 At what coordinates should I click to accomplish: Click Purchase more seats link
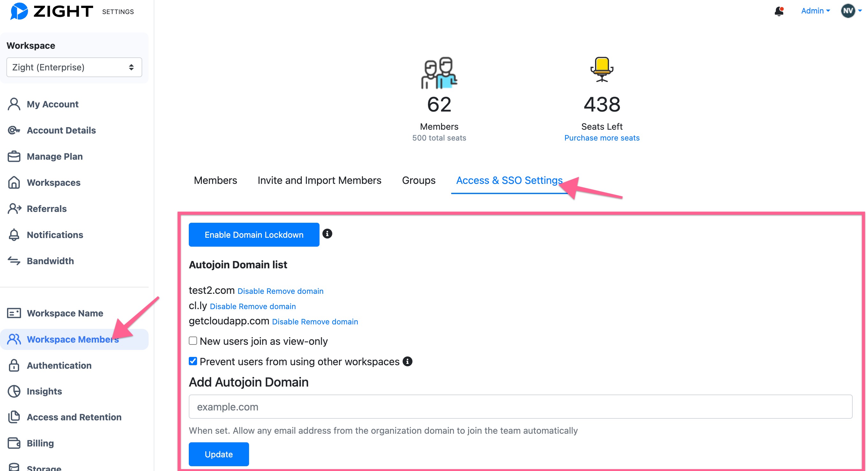tap(602, 138)
